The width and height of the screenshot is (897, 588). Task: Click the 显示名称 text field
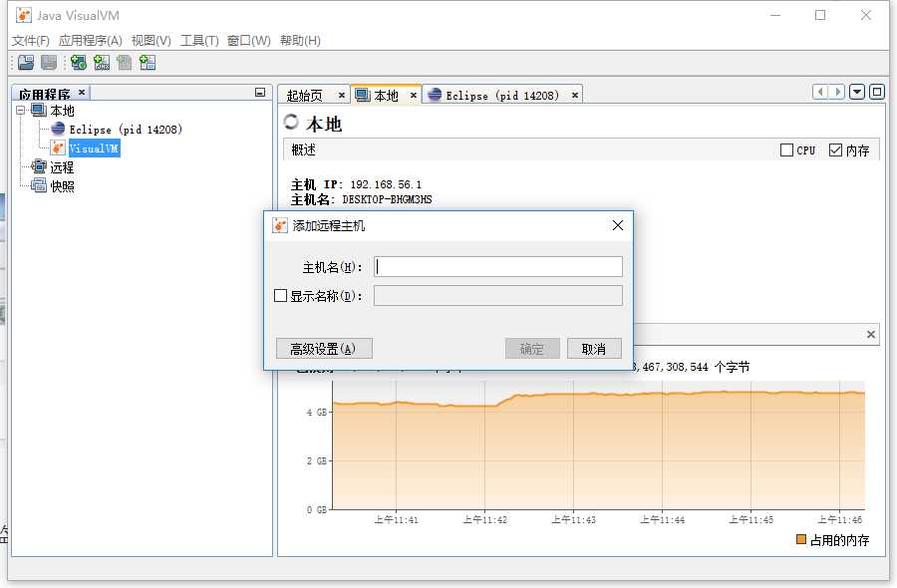click(498, 296)
